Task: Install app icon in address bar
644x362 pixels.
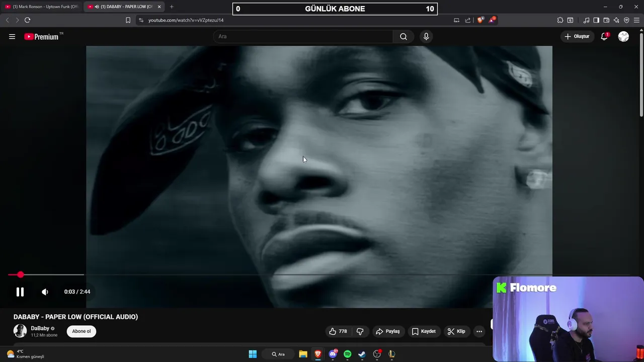Action: pos(456,20)
